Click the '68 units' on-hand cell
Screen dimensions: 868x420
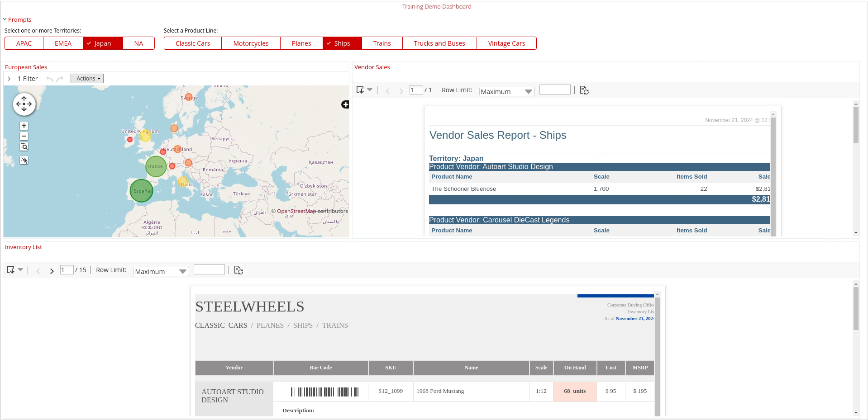(575, 392)
